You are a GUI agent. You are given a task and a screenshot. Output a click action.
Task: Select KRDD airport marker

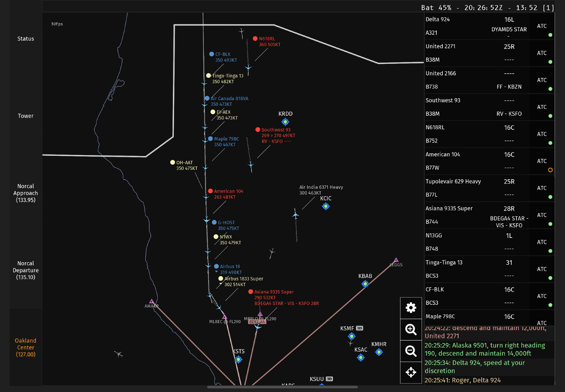pos(285,122)
